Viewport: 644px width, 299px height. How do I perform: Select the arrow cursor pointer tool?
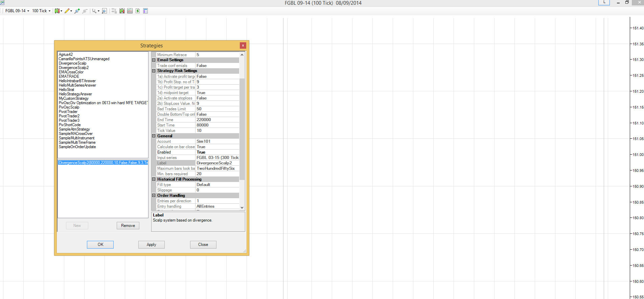[x=94, y=11]
